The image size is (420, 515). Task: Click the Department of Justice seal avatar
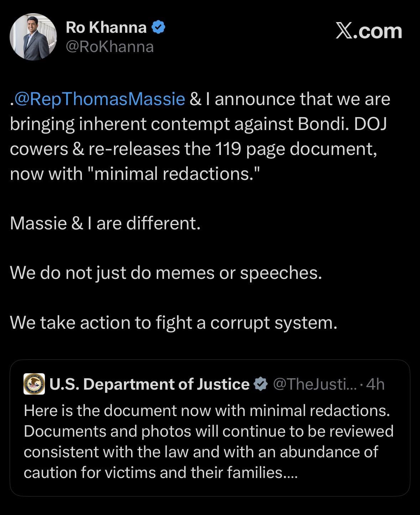pos(34,384)
